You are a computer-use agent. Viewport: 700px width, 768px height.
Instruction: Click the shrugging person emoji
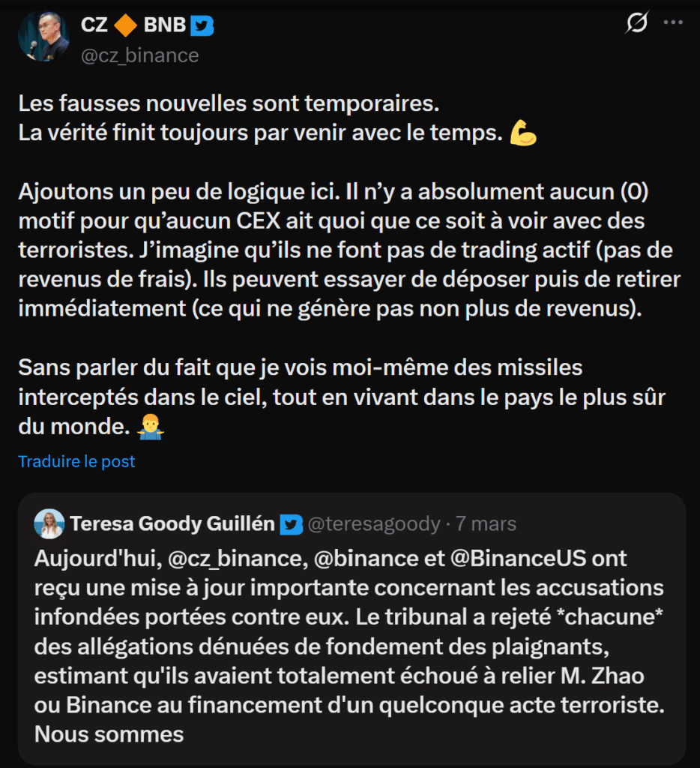pyautogui.click(x=151, y=427)
